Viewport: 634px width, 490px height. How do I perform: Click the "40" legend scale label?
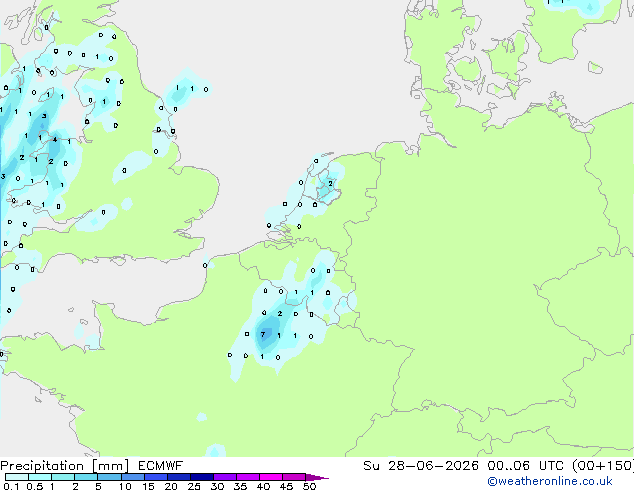point(263,486)
